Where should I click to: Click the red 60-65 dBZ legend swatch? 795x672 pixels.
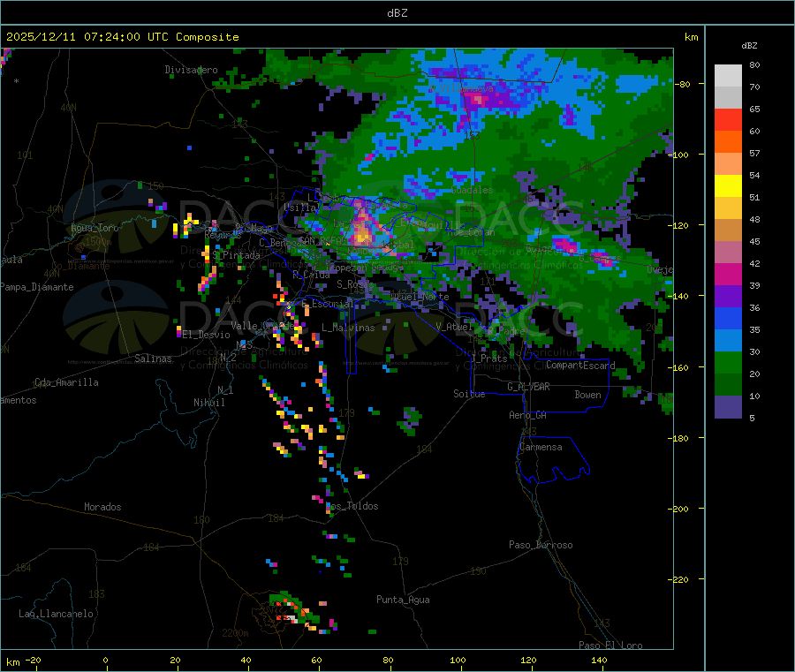(728, 119)
